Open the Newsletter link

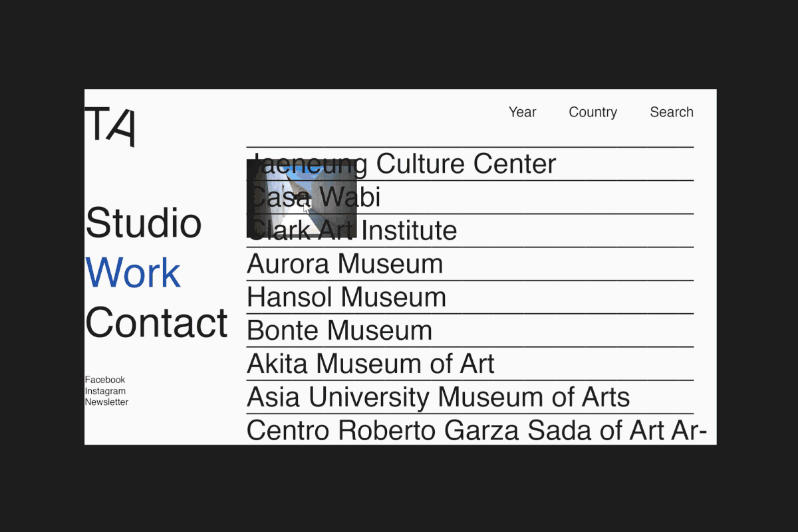coord(106,402)
